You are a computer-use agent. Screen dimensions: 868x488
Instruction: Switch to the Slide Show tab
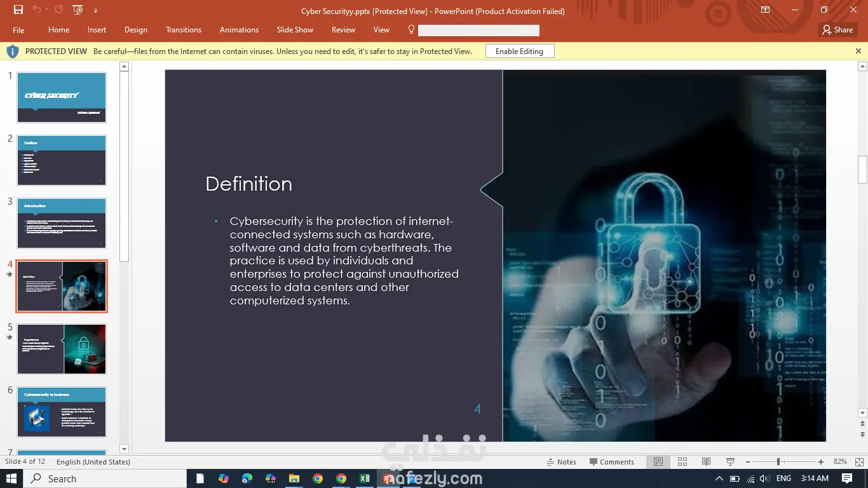tap(295, 30)
